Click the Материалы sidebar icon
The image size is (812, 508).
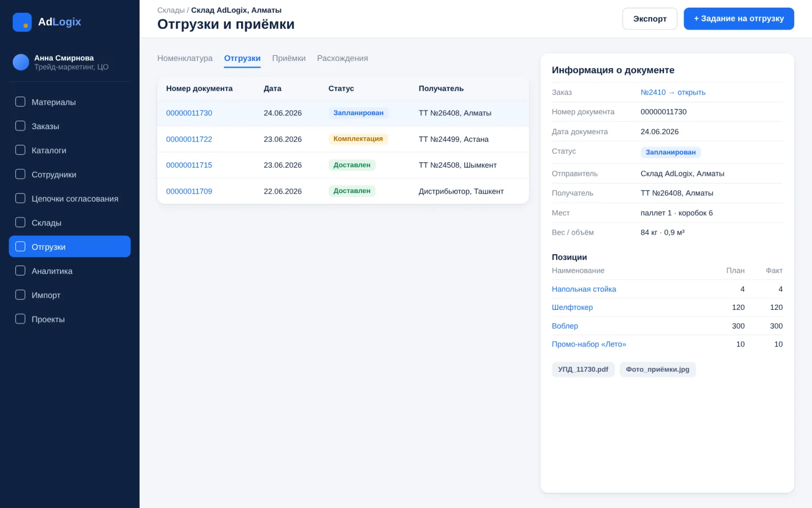point(20,102)
